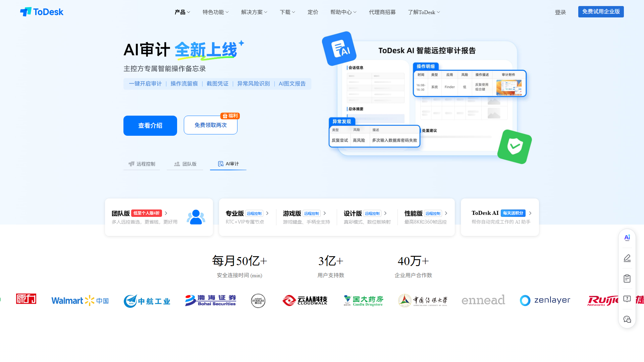Click the red 原力 logo
This screenshot has height=362, width=644.
click(26, 299)
